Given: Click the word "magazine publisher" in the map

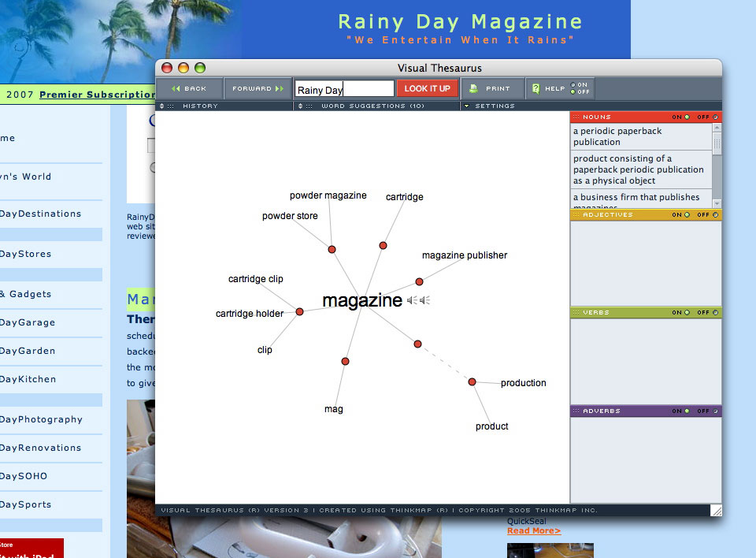Looking at the screenshot, I should tap(465, 255).
